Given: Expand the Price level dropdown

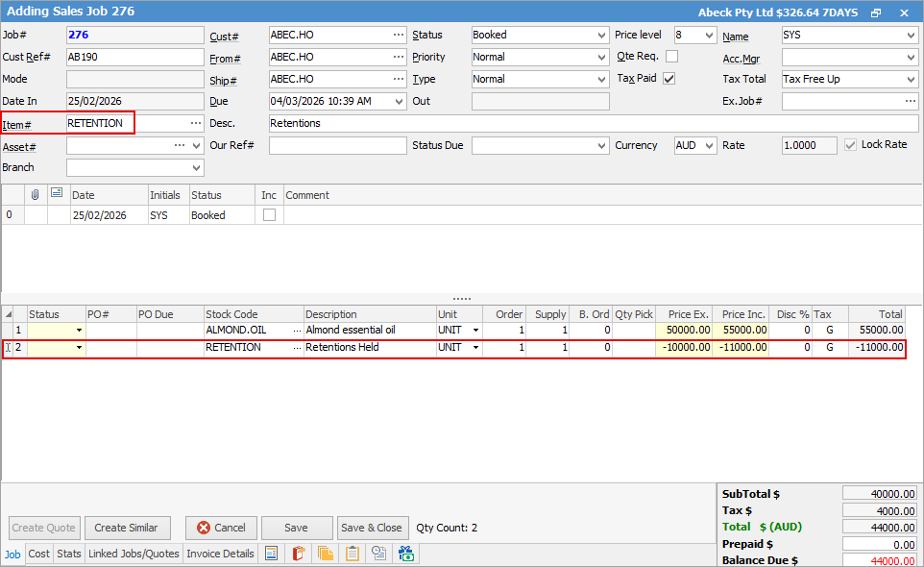Looking at the screenshot, I should tap(710, 36).
